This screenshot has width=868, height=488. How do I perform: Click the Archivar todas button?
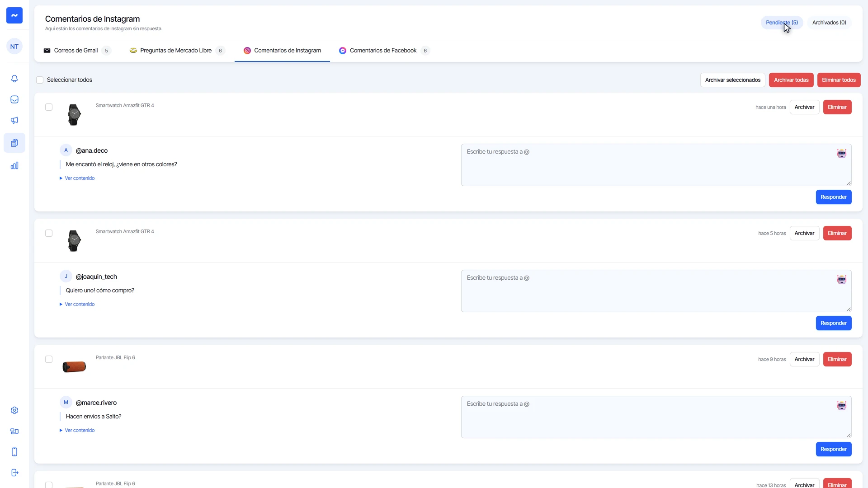pyautogui.click(x=791, y=80)
